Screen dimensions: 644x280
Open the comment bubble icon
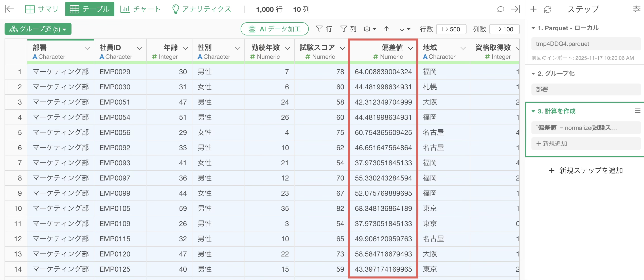[x=500, y=9]
